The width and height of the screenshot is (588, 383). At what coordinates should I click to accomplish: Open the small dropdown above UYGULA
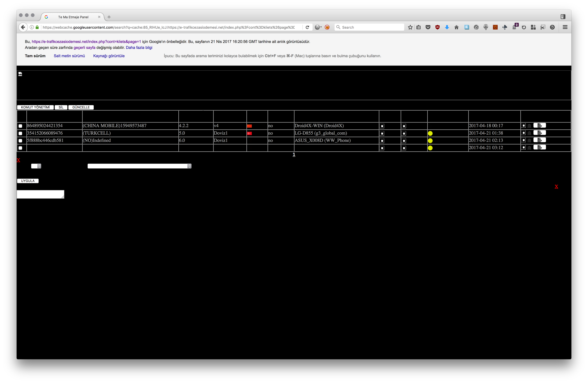[x=36, y=166]
